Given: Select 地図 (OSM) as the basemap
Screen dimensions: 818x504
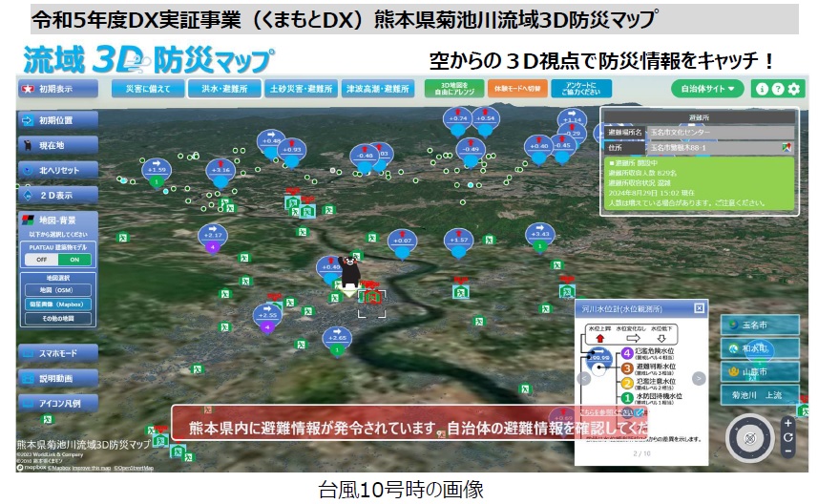Looking at the screenshot, I should [x=58, y=287].
